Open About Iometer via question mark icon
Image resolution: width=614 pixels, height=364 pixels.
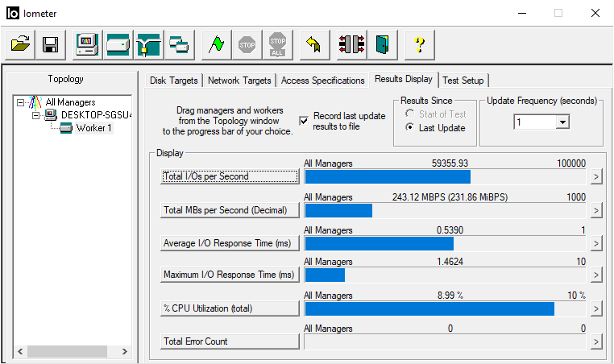click(x=419, y=44)
